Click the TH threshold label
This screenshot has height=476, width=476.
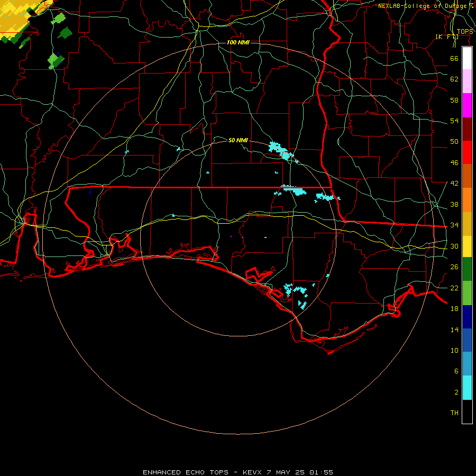click(x=454, y=413)
